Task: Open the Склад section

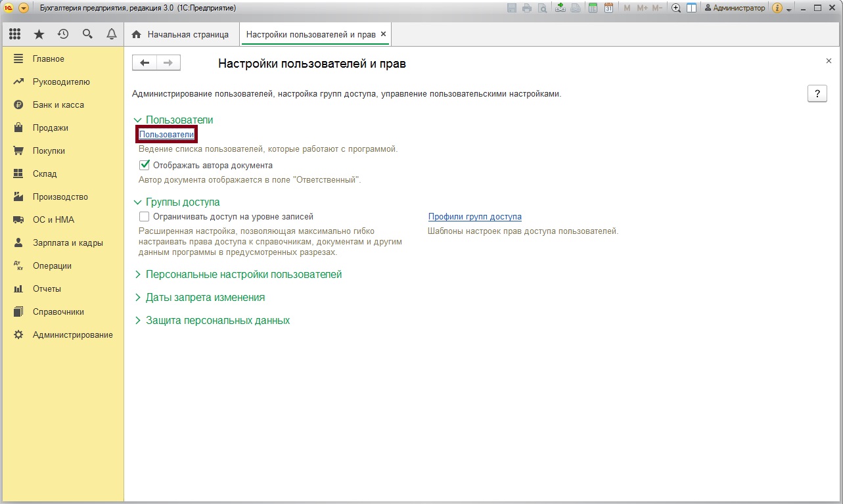Action: tap(45, 173)
